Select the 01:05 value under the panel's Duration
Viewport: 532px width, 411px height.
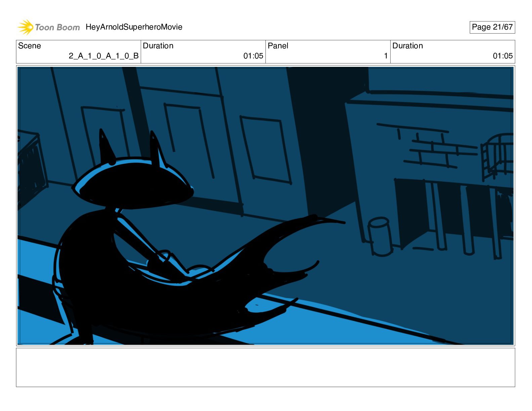click(503, 56)
